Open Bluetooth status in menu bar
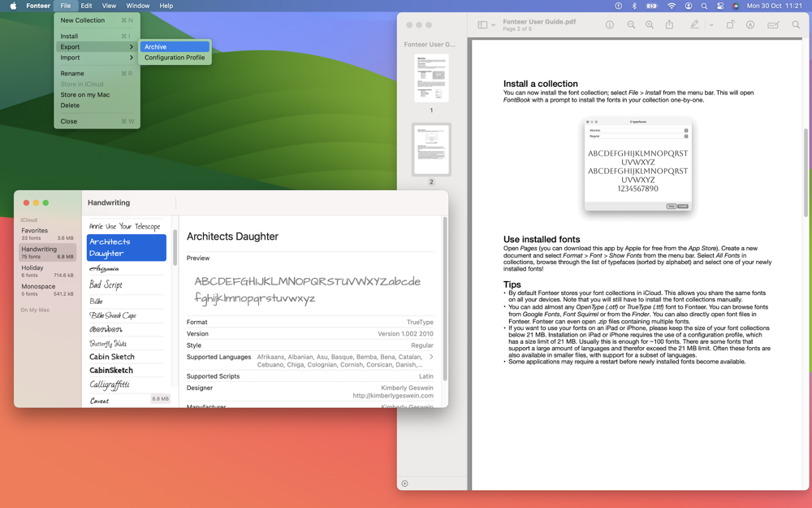This screenshot has width=812, height=508. click(634, 6)
